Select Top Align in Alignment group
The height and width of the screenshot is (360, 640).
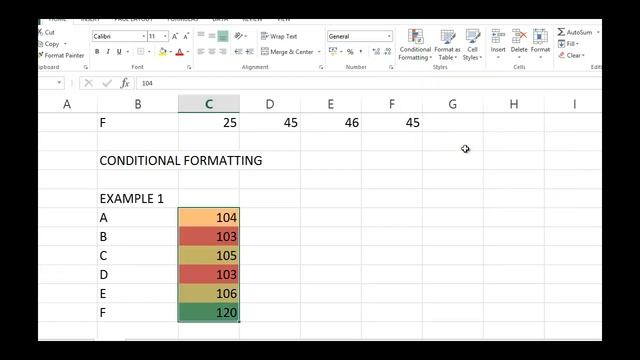201,36
